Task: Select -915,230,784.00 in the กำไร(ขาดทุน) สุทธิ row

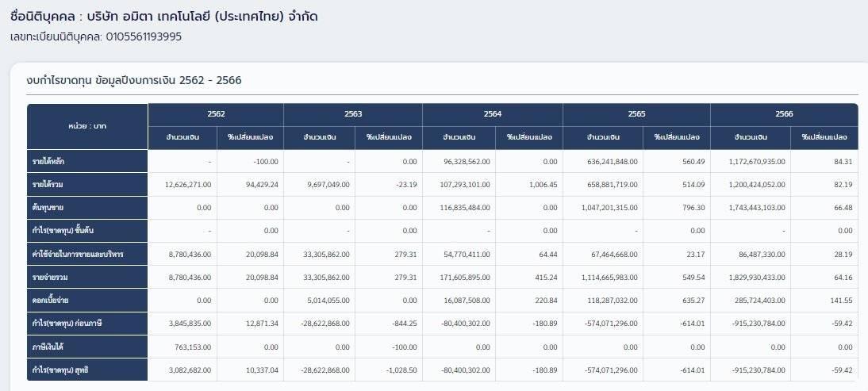Action: [x=759, y=370]
